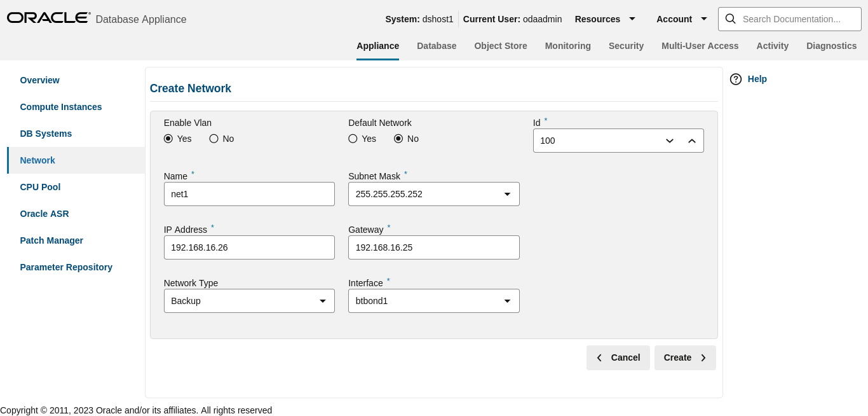
Task: Open Oracle ASR in the sidebar
Action: 44,214
